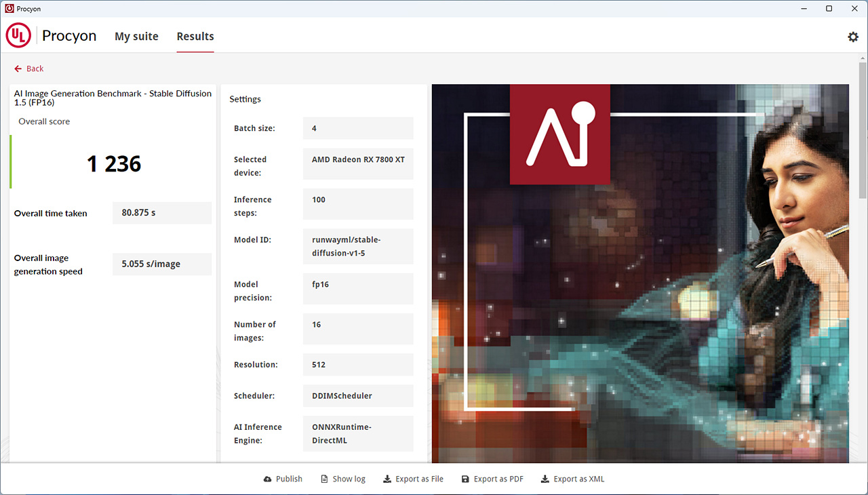This screenshot has width=868, height=495.
Task: Click the Overall score label
Action: 44,121
